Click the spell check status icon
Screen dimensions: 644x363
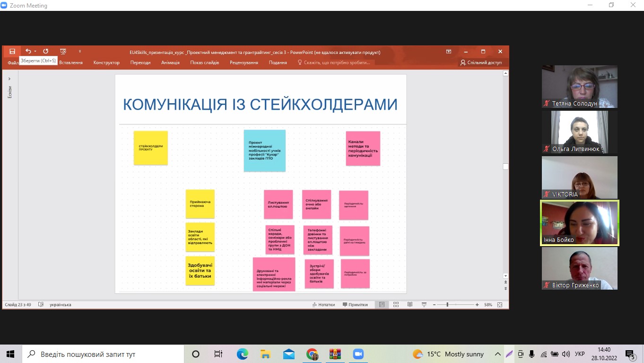(41, 305)
